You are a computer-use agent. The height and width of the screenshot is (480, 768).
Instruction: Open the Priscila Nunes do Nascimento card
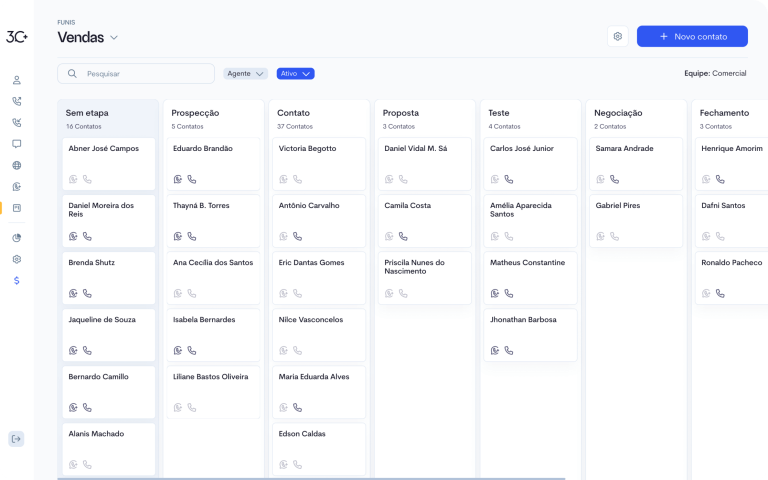425,278
